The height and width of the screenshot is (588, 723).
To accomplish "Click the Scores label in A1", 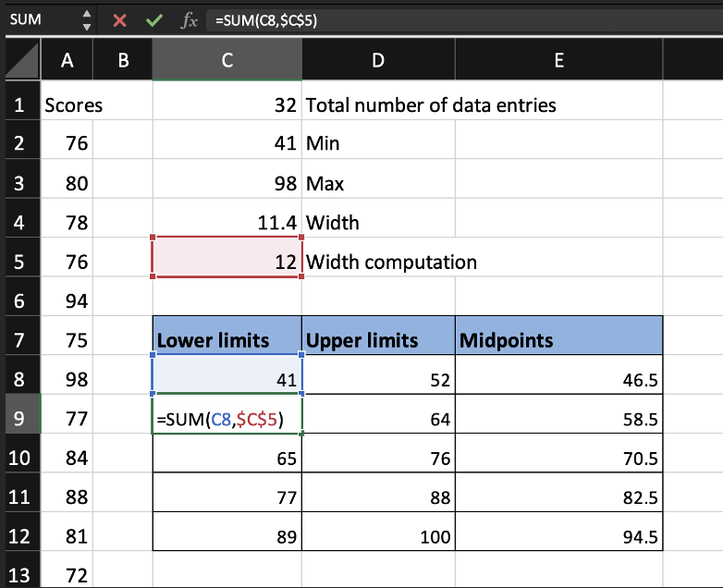I will [73, 104].
